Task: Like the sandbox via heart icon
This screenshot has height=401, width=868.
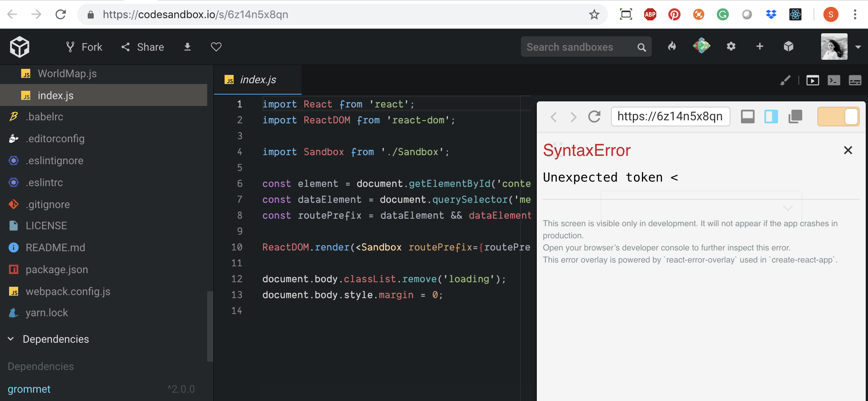Action: [x=216, y=47]
